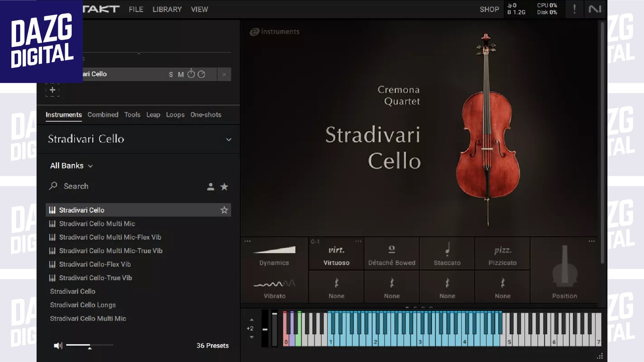
Task: Open the LIBRARY menu
Action: 167,9
